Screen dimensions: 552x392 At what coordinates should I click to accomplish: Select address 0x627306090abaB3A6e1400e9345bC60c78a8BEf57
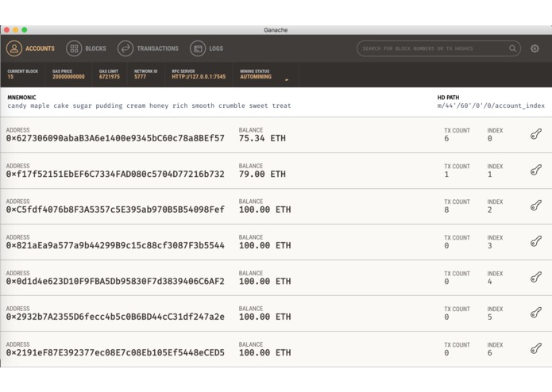point(115,139)
